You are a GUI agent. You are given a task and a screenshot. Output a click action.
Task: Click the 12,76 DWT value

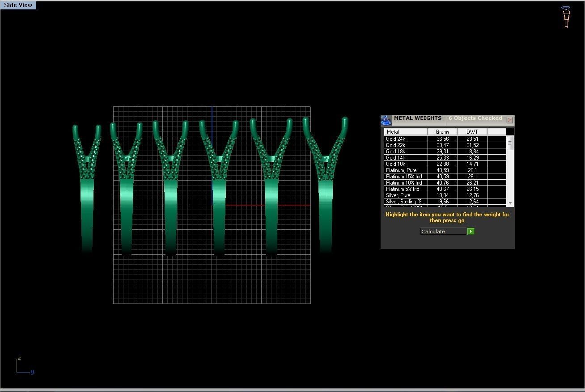(x=473, y=195)
